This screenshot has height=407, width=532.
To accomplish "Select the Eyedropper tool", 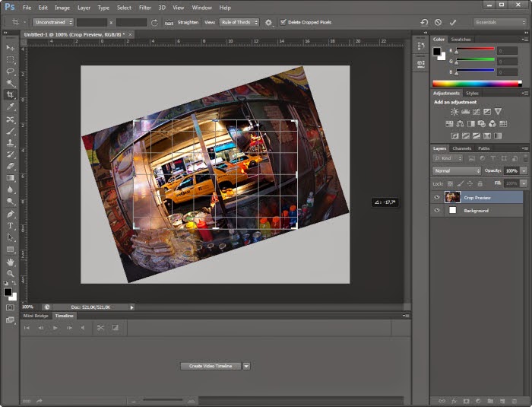I will [x=10, y=107].
